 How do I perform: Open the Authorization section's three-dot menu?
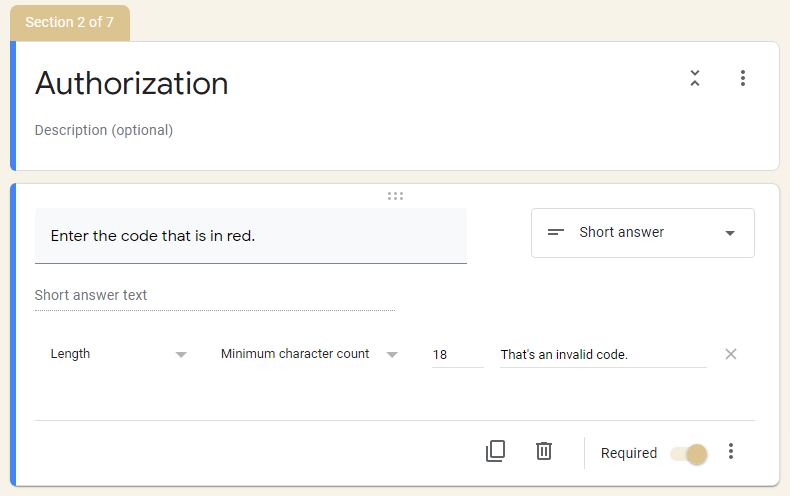[x=743, y=78]
